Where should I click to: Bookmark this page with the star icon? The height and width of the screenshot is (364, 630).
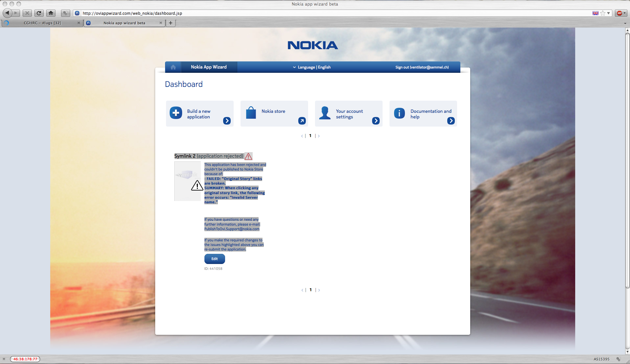(x=603, y=13)
